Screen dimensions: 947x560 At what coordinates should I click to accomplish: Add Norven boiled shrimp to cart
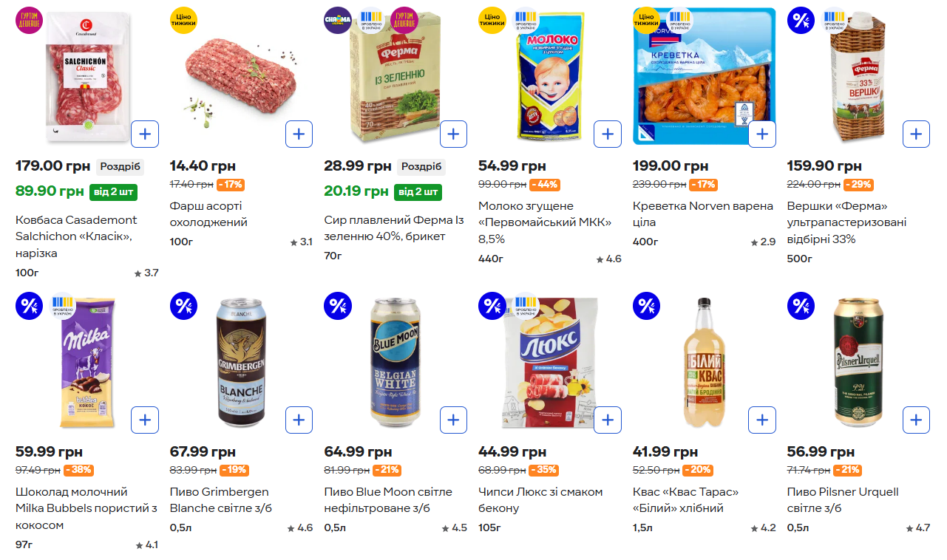pos(762,134)
